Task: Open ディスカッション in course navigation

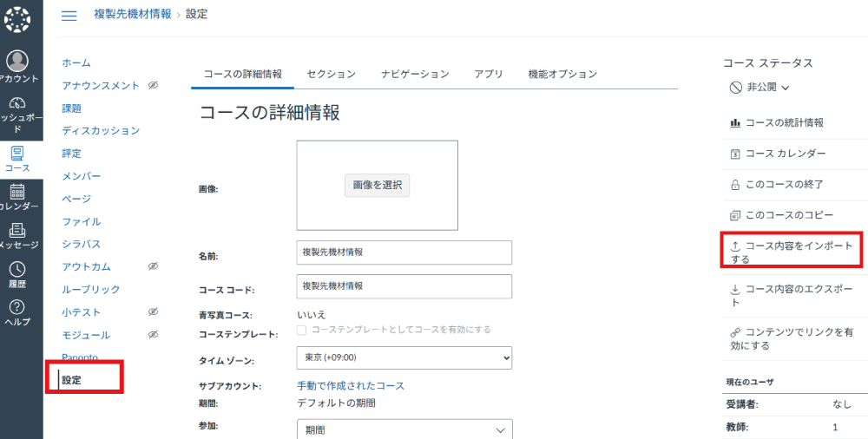Action: coord(101,131)
